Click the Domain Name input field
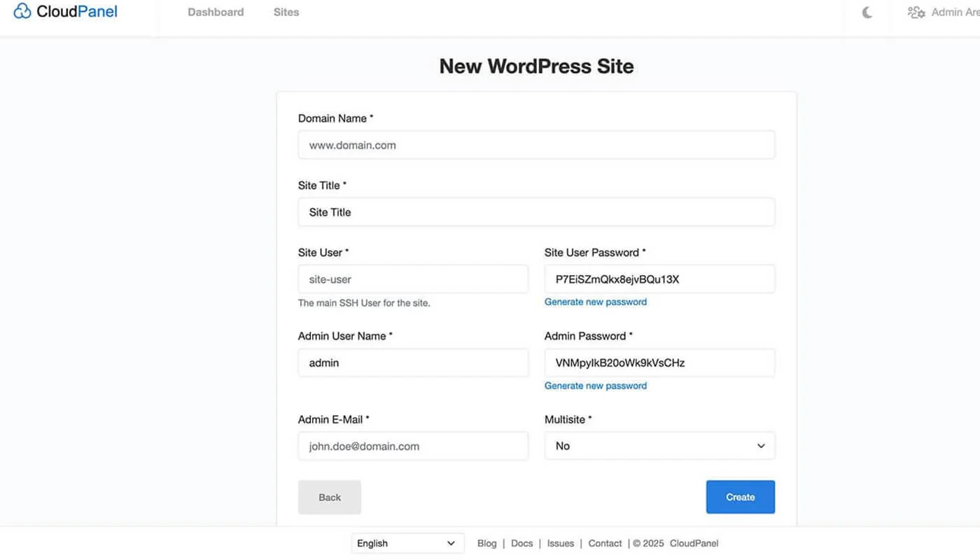The image size is (980, 560). click(x=536, y=145)
